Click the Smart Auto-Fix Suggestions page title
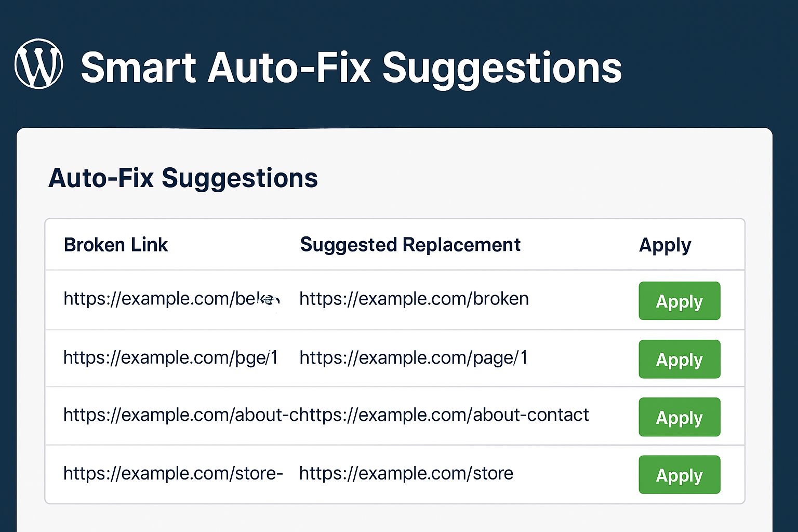 pyautogui.click(x=351, y=68)
